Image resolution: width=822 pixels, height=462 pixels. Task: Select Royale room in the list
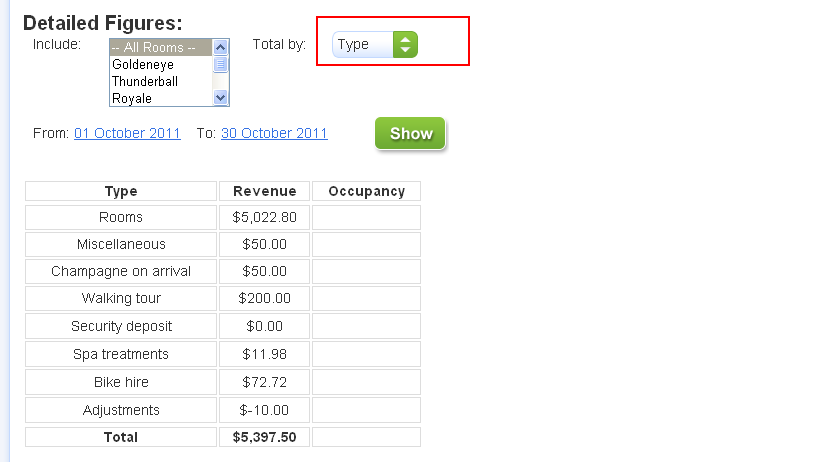[161, 98]
